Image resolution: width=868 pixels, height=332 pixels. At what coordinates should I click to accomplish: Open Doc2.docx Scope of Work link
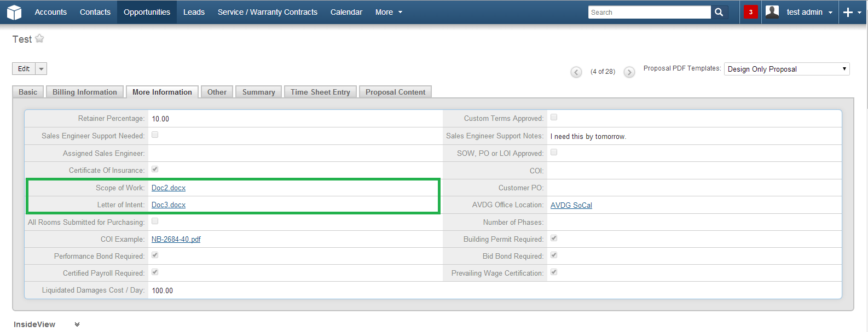click(169, 188)
